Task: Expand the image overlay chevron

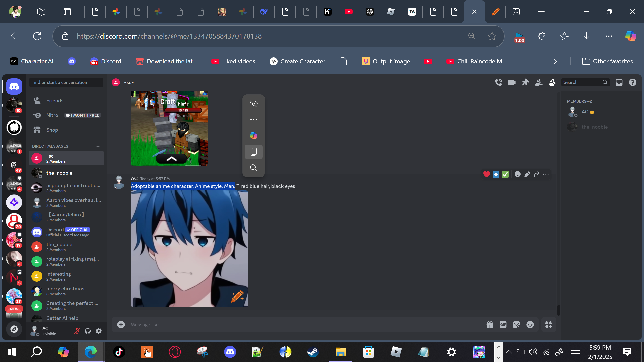Action: (x=172, y=159)
